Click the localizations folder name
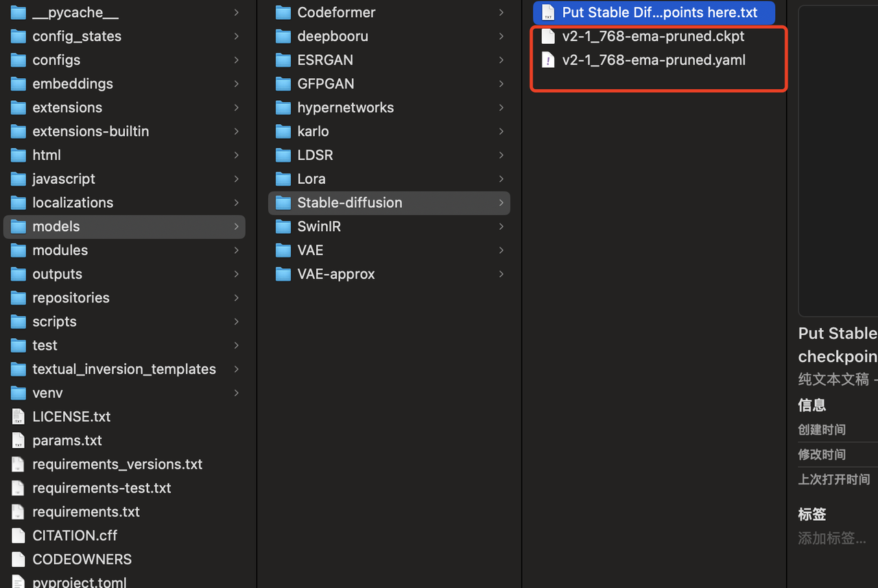This screenshot has height=588, width=878. tap(73, 202)
